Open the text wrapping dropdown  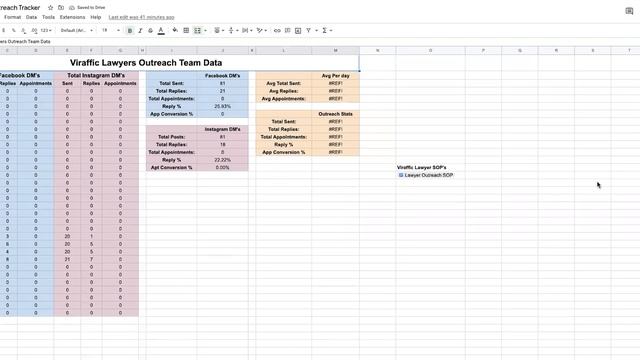click(247, 31)
